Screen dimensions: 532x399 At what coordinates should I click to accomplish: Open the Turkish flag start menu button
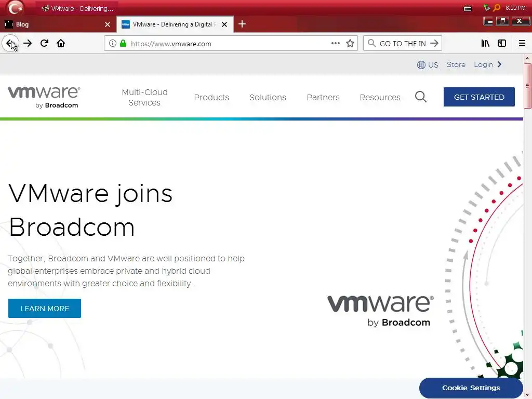click(15, 7)
